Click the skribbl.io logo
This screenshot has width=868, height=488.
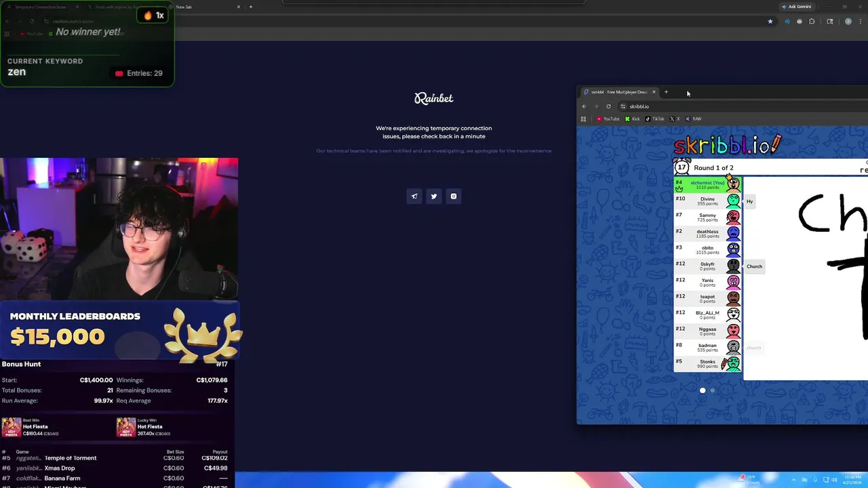727,144
